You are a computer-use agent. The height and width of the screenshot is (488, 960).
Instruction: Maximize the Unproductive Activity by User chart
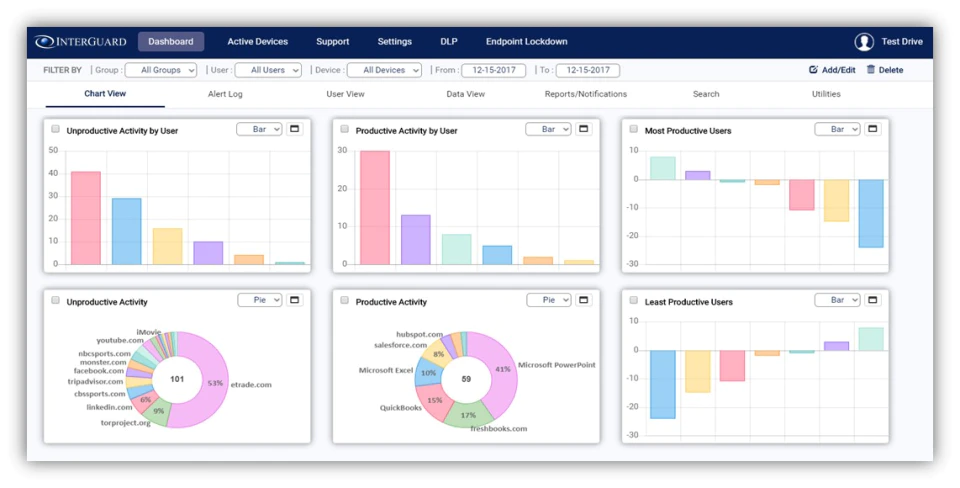(294, 129)
